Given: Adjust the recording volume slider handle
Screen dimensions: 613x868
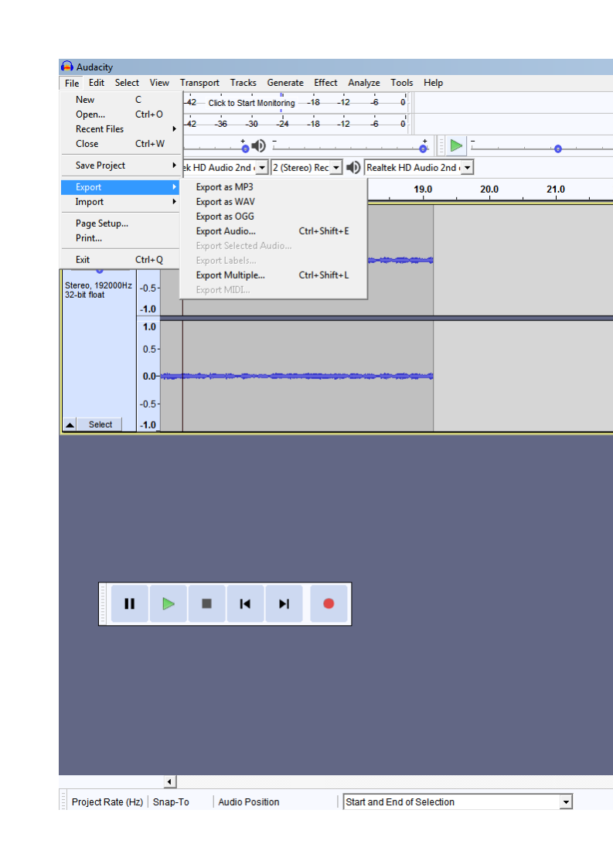Looking at the screenshot, I should tap(245, 149).
